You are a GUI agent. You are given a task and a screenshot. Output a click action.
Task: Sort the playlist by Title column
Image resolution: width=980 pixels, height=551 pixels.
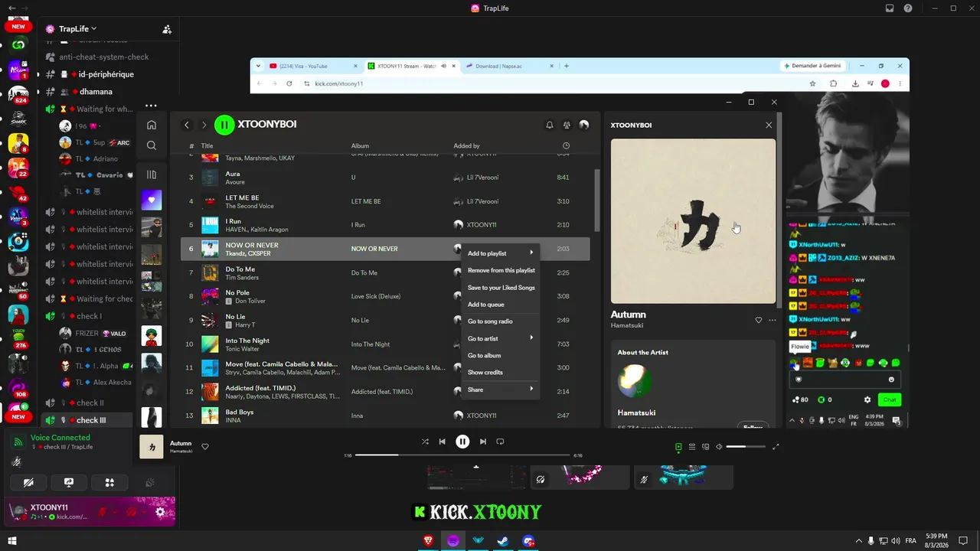207,145
